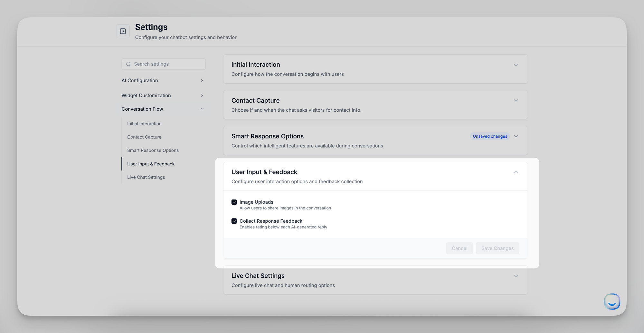Collapse the Conversation Flow sidebar group
This screenshot has width=644, height=333.
(x=163, y=109)
